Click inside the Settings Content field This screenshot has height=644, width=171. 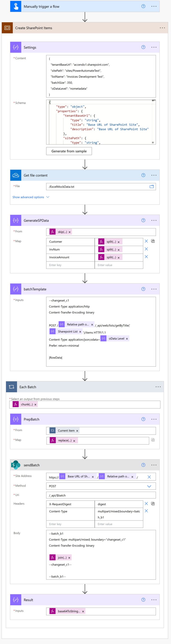pyautogui.click(x=101, y=76)
